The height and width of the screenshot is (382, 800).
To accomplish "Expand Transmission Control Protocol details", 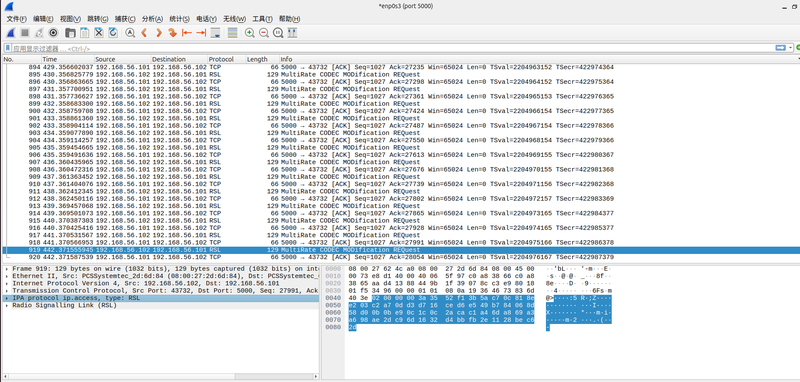I will (x=7, y=291).
